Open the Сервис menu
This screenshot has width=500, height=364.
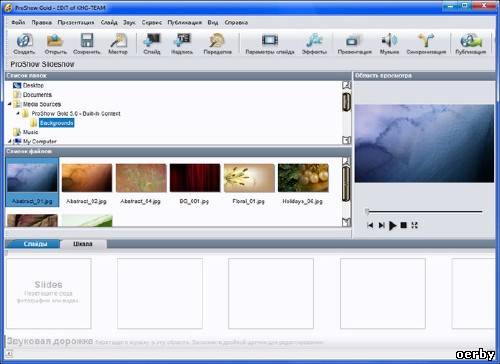152,22
